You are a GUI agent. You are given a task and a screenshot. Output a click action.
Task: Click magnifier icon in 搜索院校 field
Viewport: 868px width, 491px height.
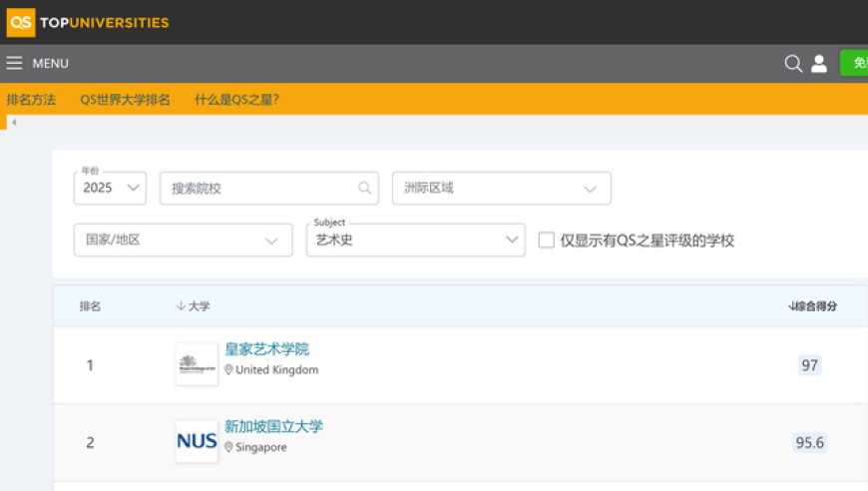[x=364, y=189]
